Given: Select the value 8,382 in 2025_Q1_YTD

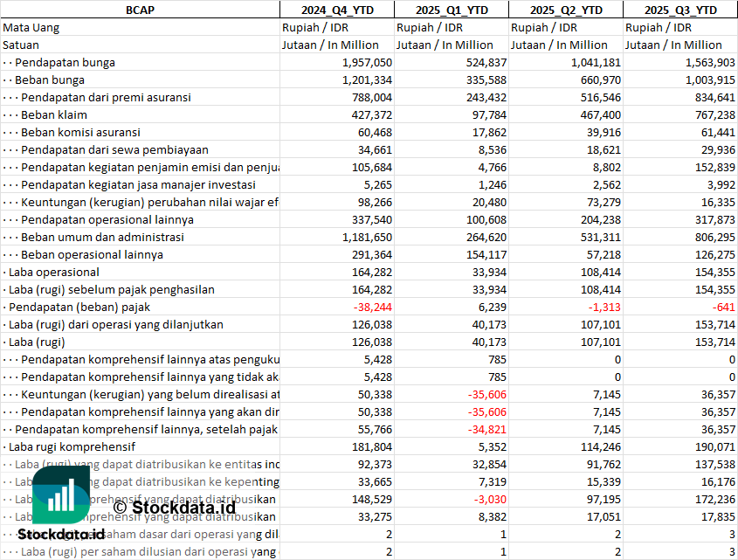Looking at the screenshot, I should (x=493, y=516).
